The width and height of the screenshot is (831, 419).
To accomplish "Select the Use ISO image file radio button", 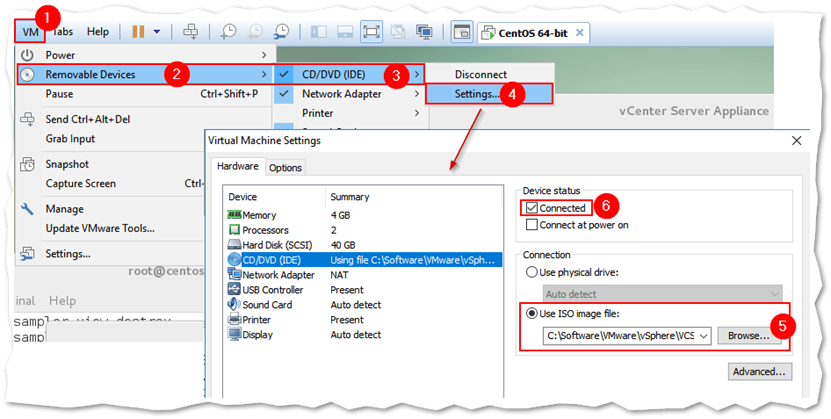I will 531,314.
